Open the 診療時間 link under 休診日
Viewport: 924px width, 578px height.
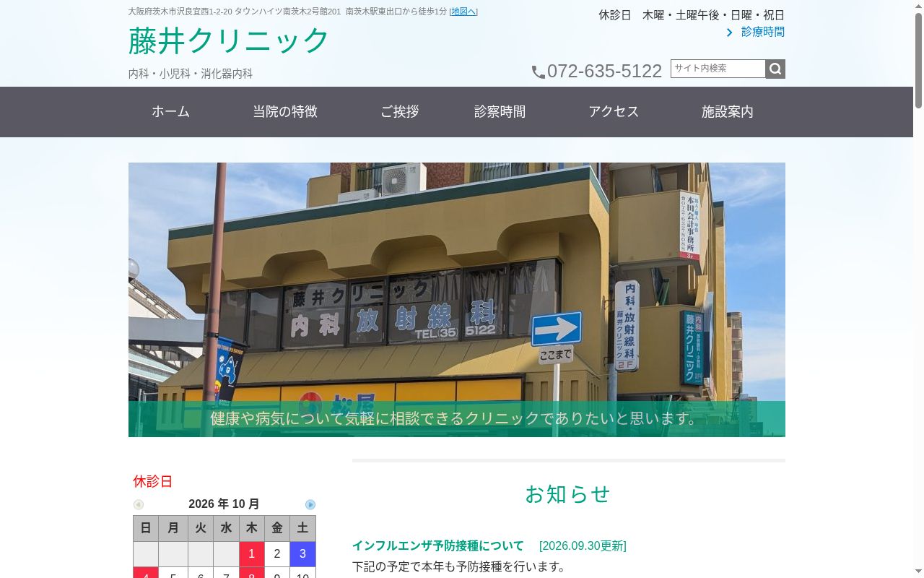pyautogui.click(x=762, y=32)
